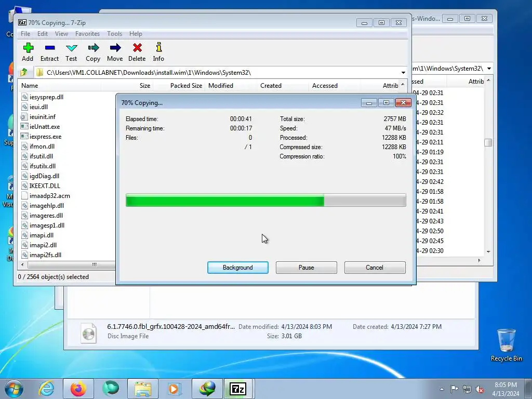Click the 7-Zip address path field
Viewport: 532px width, 399px height.
[217, 73]
